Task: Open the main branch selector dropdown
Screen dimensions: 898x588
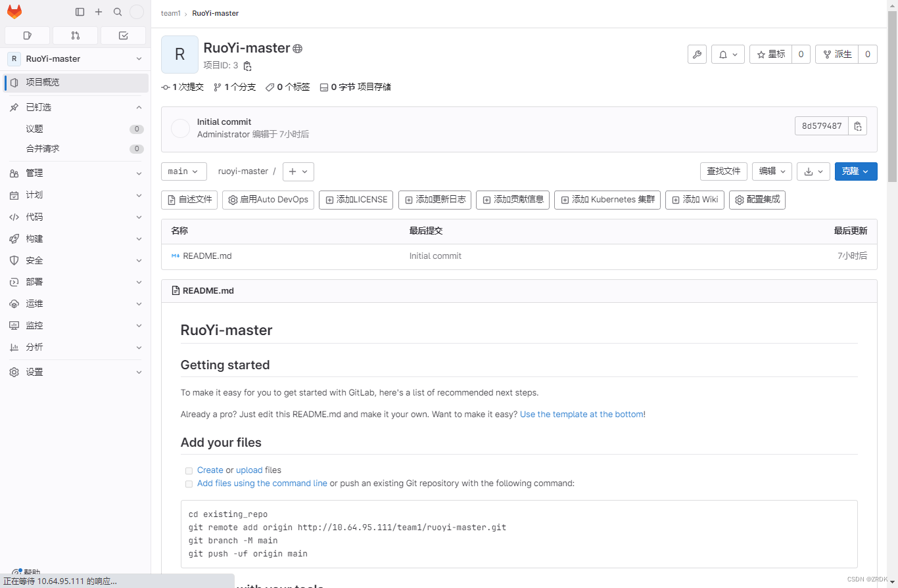Action: point(184,171)
